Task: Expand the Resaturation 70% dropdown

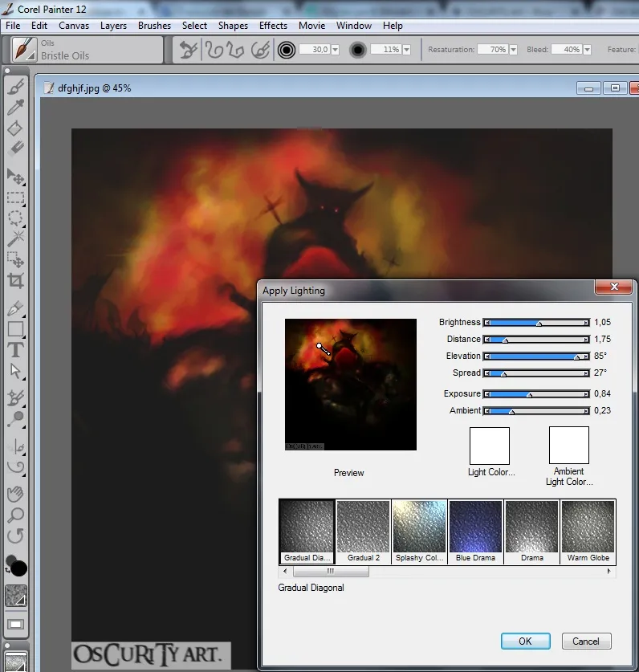Action: (x=513, y=50)
